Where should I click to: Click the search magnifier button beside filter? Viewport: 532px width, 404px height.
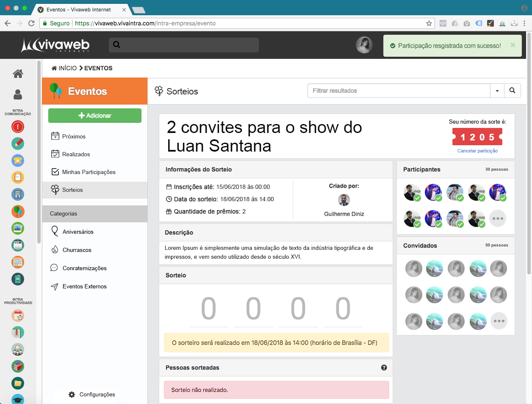(512, 91)
